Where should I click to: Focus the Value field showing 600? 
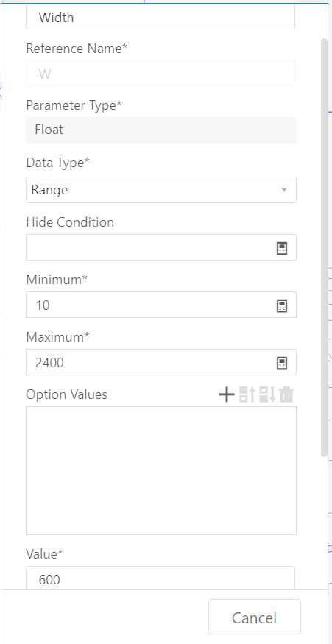pyautogui.click(x=160, y=578)
